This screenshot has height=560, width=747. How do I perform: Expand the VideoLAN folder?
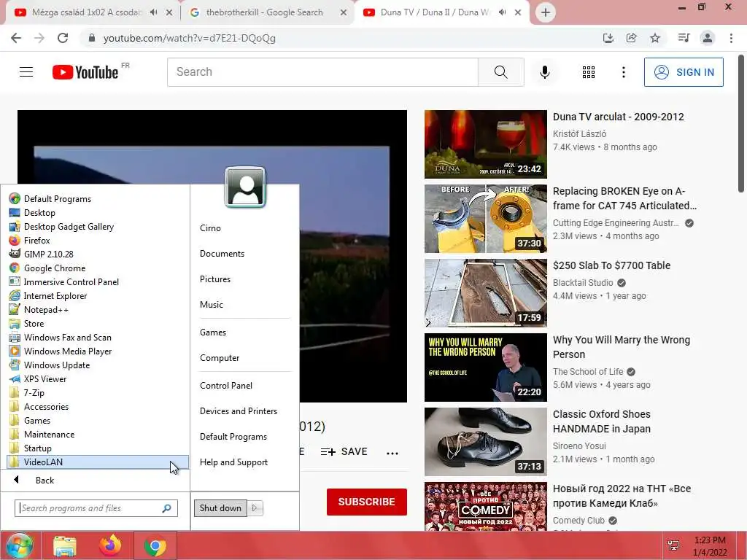pos(97,462)
